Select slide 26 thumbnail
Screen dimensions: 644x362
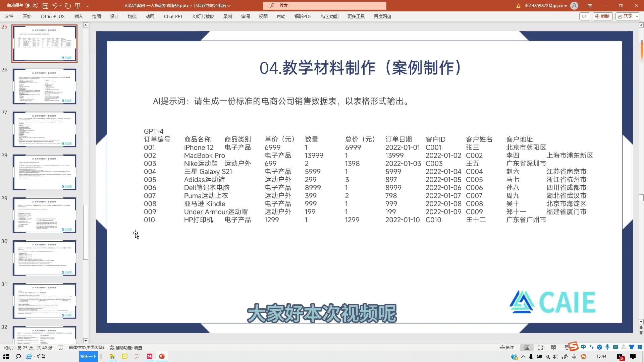click(45, 86)
